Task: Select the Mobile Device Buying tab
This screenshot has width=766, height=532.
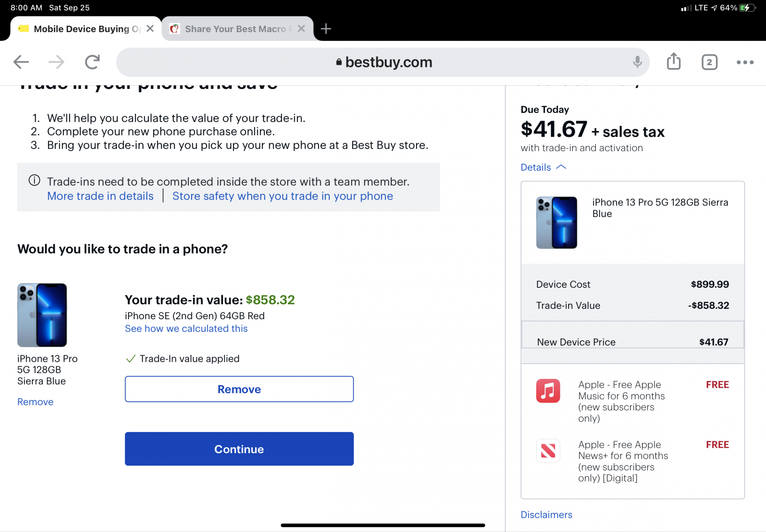Action: (x=86, y=29)
